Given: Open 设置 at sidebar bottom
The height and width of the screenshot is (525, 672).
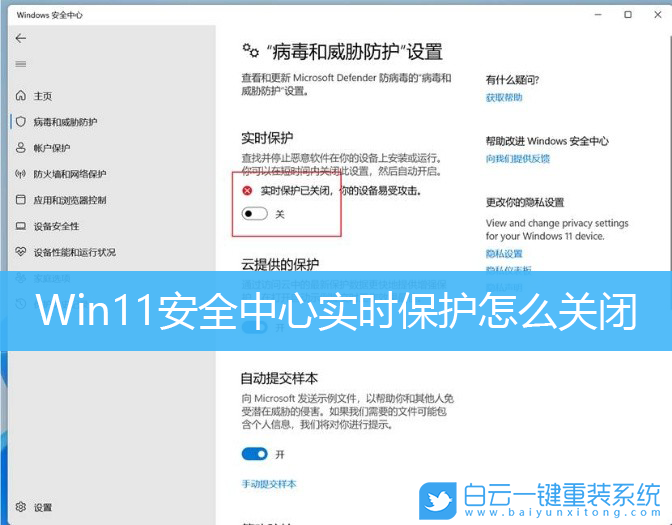Looking at the screenshot, I should (x=43, y=507).
